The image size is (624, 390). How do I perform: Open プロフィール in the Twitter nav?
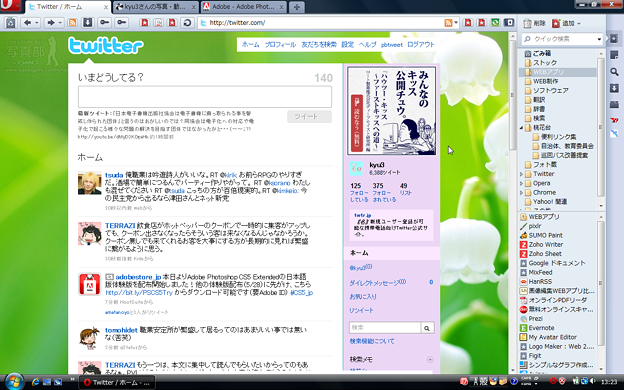coord(280,45)
